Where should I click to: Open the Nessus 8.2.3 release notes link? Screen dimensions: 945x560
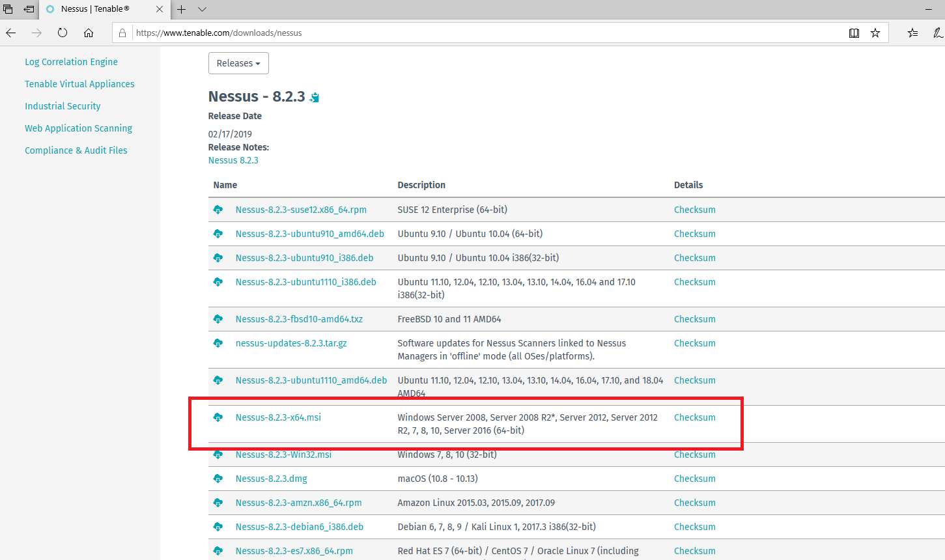tap(233, 160)
